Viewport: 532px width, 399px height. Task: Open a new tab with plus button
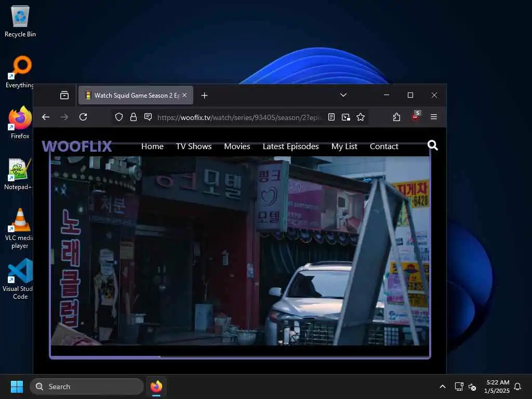[204, 96]
